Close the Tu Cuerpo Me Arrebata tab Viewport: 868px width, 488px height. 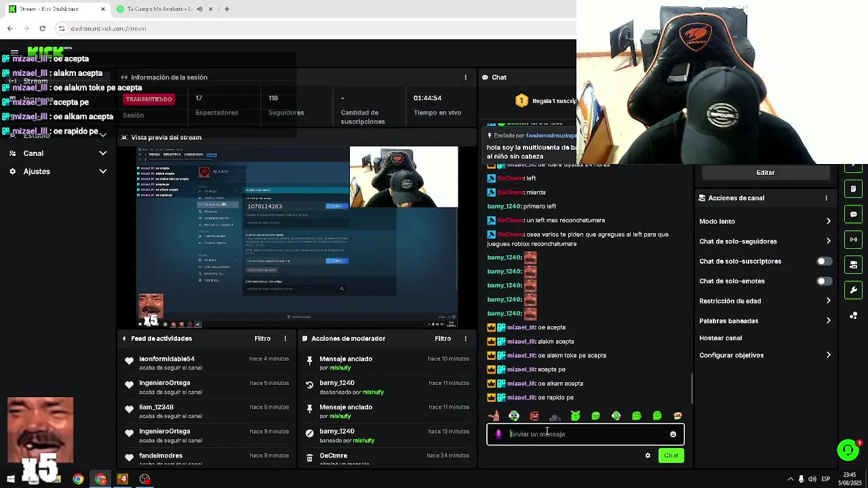(x=210, y=9)
